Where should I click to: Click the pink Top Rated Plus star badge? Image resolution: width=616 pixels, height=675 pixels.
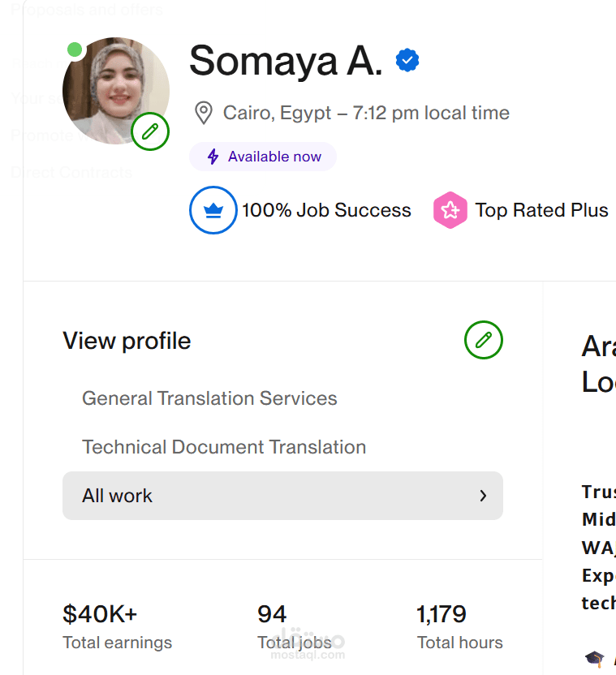pyautogui.click(x=450, y=210)
